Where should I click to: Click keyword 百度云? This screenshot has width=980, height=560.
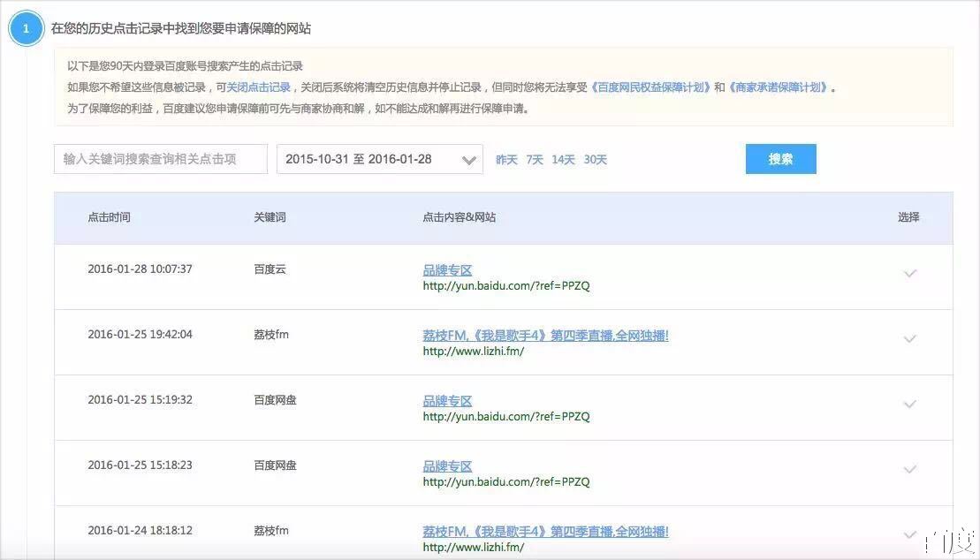(270, 269)
